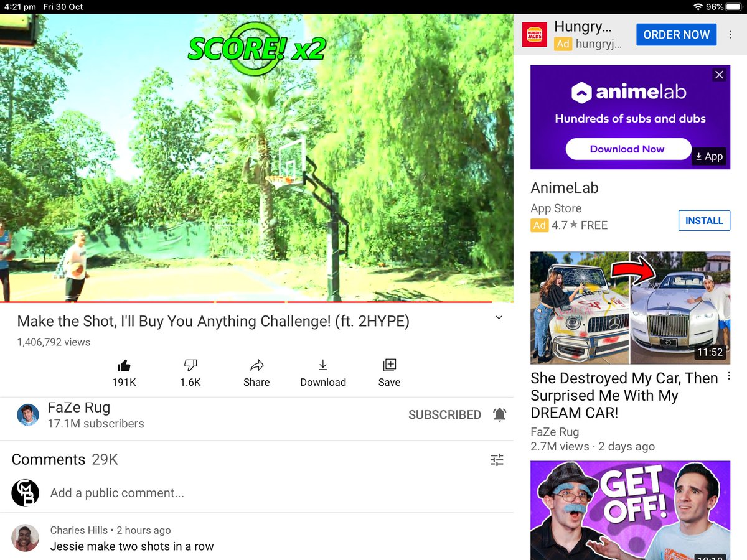The width and height of the screenshot is (747, 560).
Task: Tap the Add a public comment field
Action: [117, 493]
